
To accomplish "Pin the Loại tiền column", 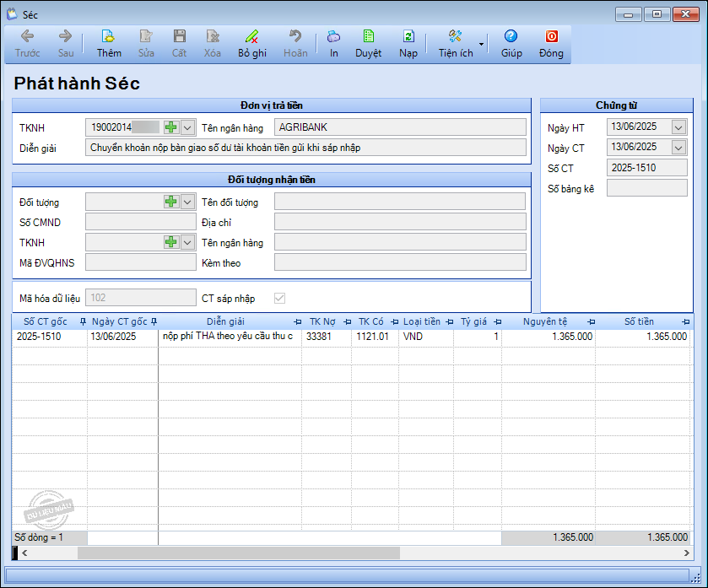I will pos(449,321).
